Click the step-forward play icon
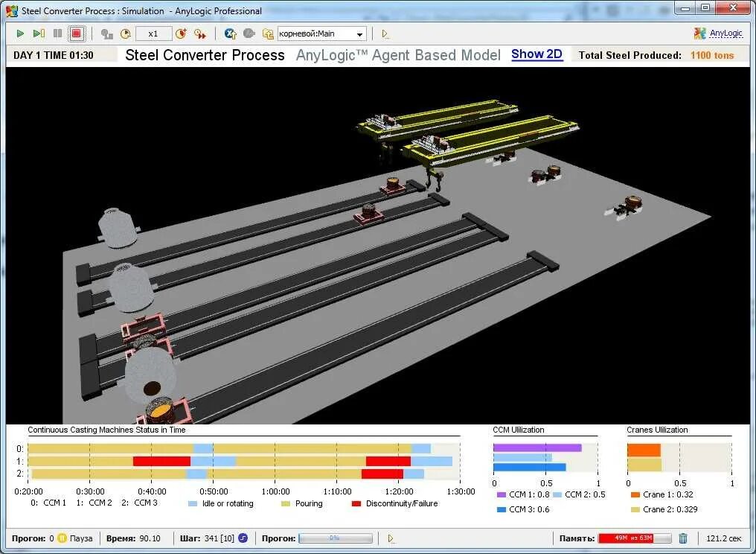Image resolution: width=756 pixels, height=554 pixels. (39, 34)
